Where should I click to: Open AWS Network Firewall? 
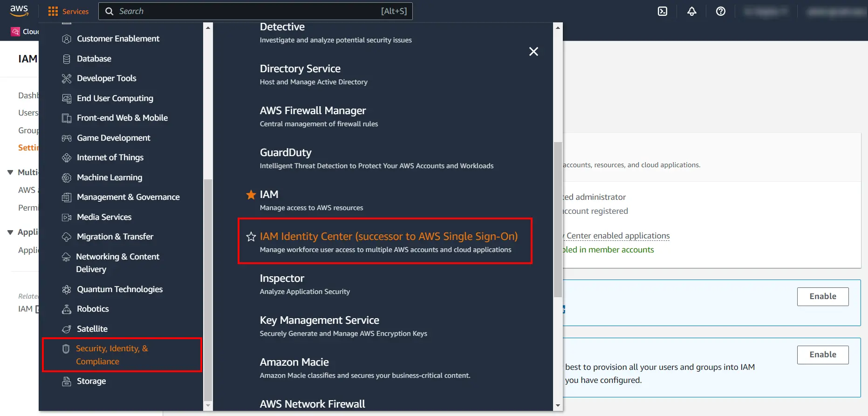tap(312, 404)
